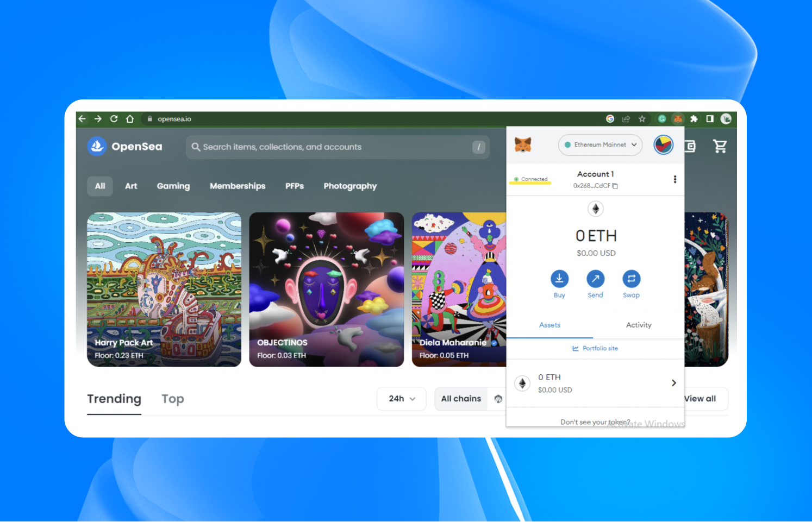Screen dimensions: 812x522
Task: Click the browser forward arrow
Action: 98,119
